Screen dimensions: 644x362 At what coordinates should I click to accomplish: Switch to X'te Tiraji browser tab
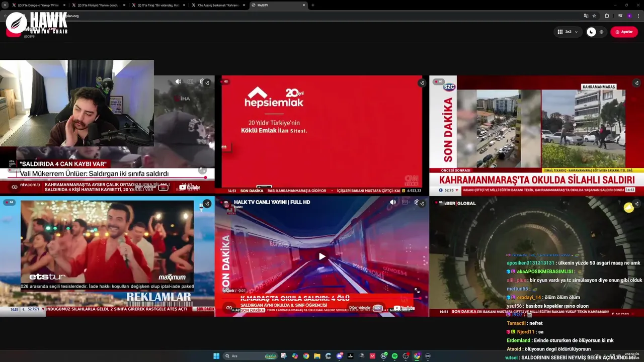158,5
